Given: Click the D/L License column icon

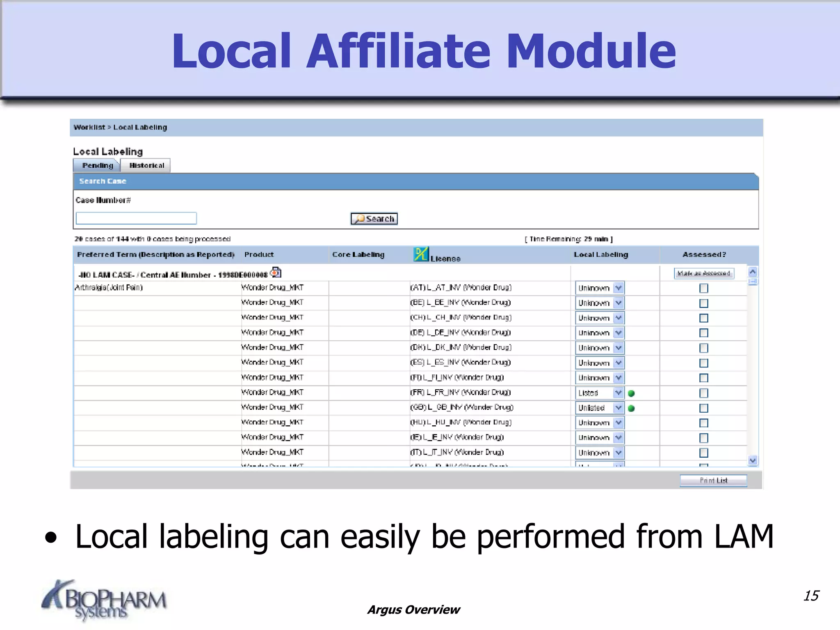Looking at the screenshot, I should point(421,254).
